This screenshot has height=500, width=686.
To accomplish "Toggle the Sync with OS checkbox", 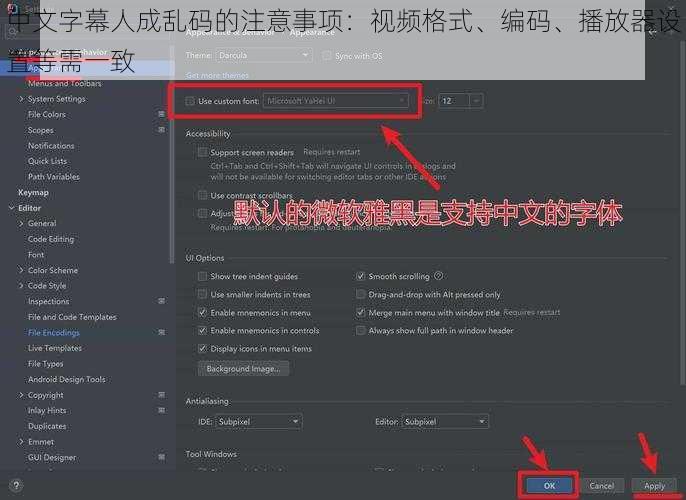I will coord(326,56).
